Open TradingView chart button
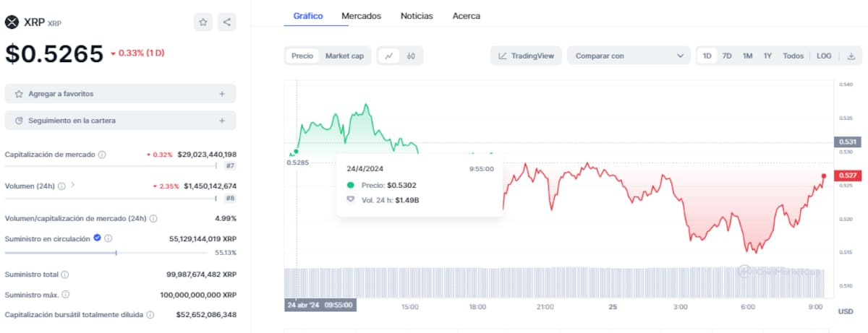 pyautogui.click(x=526, y=56)
